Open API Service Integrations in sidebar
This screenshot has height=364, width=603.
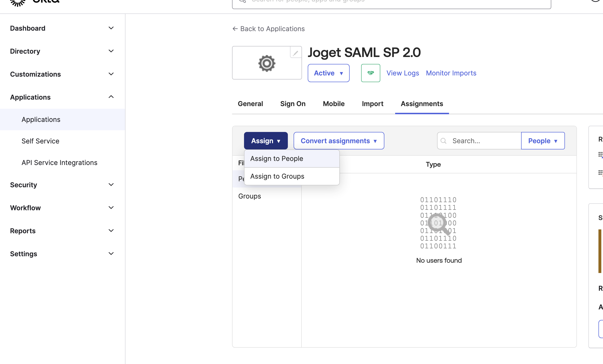[x=59, y=162]
